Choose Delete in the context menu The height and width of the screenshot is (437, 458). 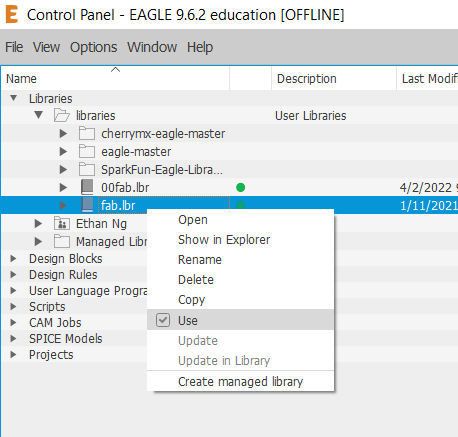(x=240, y=280)
